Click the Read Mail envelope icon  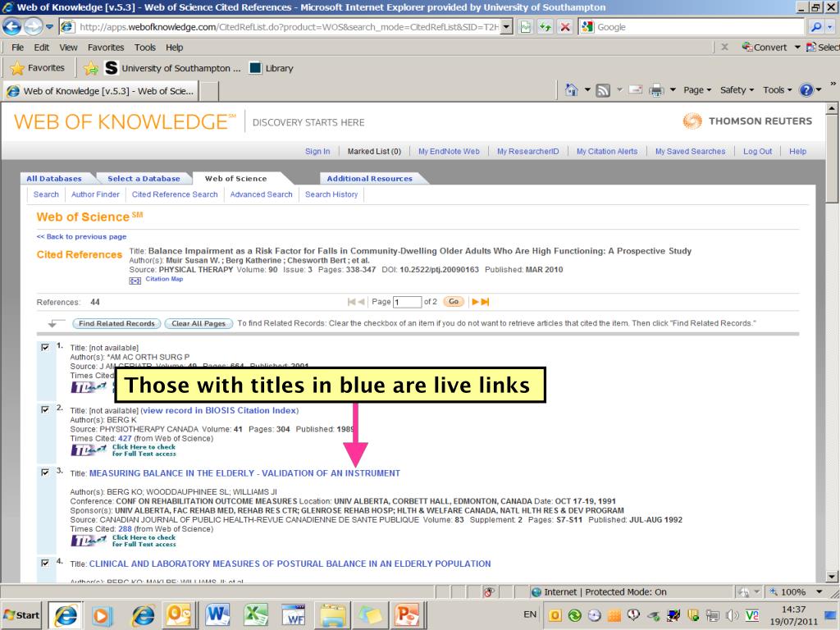636,90
